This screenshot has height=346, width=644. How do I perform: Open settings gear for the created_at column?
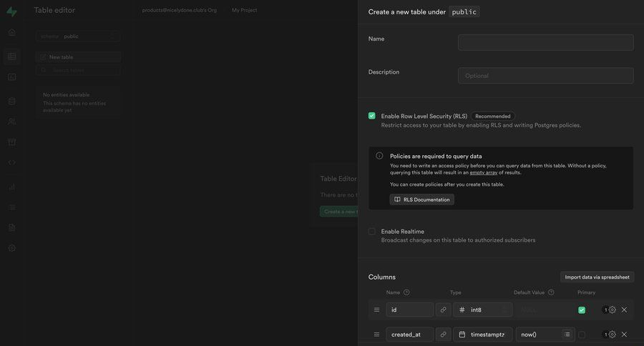click(x=612, y=335)
